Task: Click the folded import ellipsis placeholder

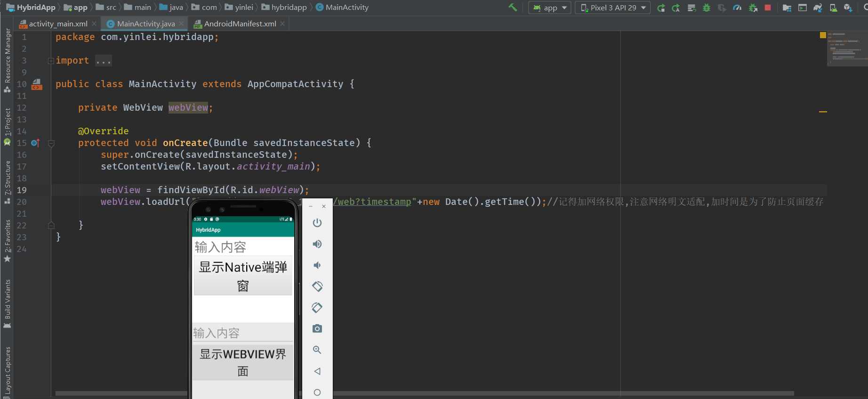Action: click(x=104, y=61)
